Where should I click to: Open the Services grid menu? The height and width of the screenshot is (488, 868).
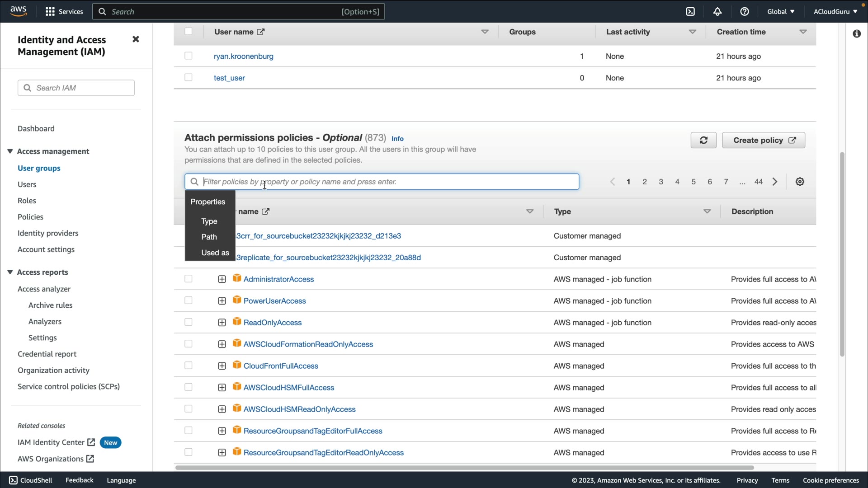pos(50,12)
